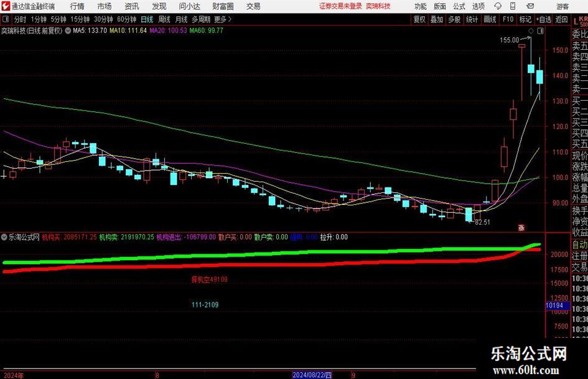588x379 pixels.
Task: Click the MA60: 99.77 indicator value
Action: pos(206,30)
